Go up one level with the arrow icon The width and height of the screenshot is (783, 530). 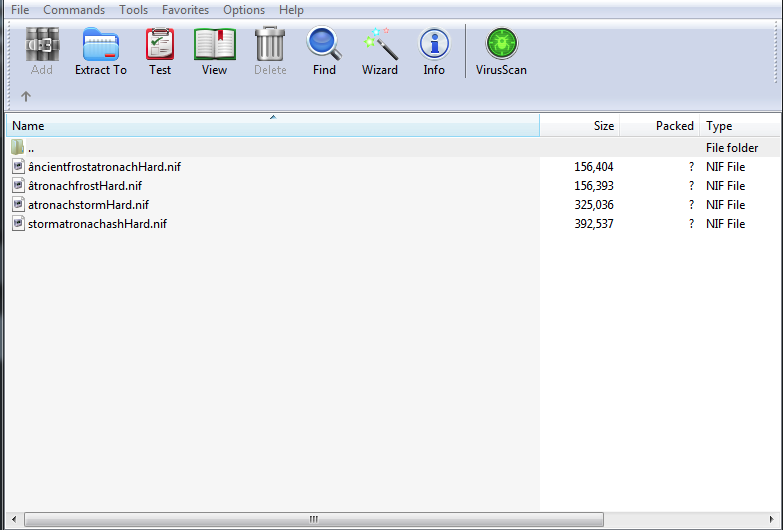[26, 96]
